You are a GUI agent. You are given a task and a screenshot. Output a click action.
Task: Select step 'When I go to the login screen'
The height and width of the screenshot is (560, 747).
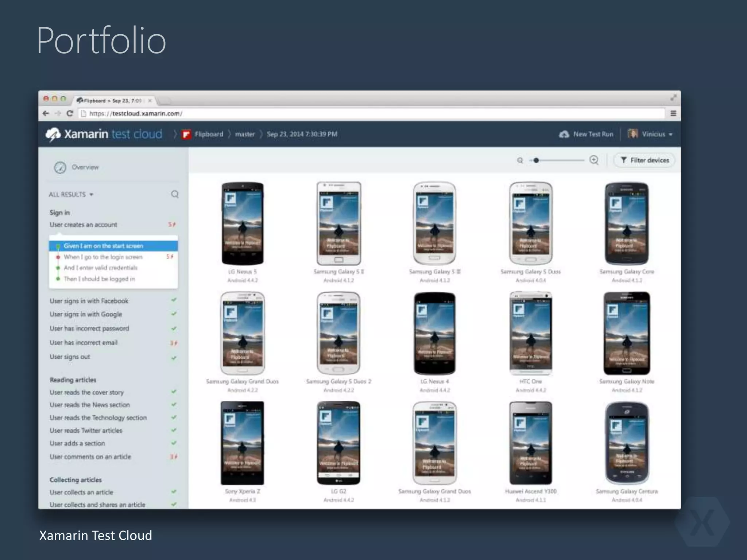tap(113, 257)
